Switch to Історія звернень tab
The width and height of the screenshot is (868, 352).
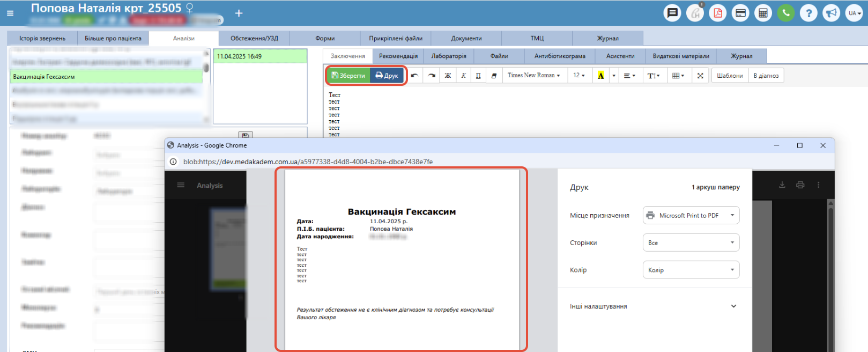[x=42, y=38]
